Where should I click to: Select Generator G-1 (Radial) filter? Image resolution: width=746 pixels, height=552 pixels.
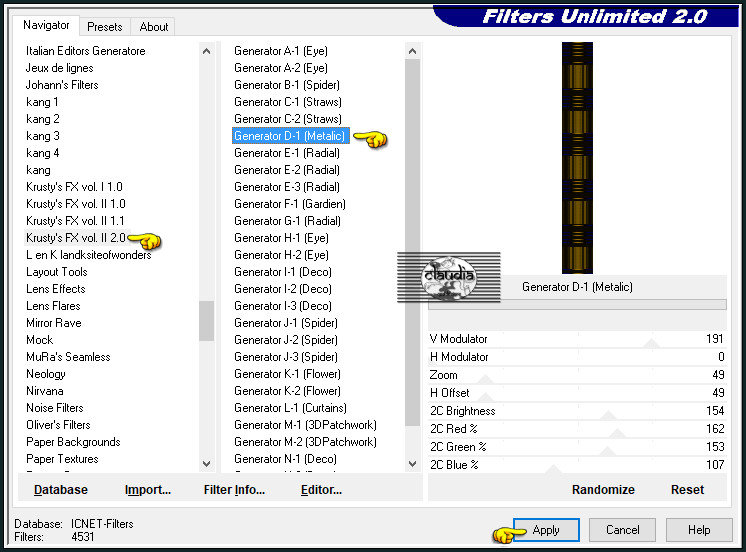[287, 221]
